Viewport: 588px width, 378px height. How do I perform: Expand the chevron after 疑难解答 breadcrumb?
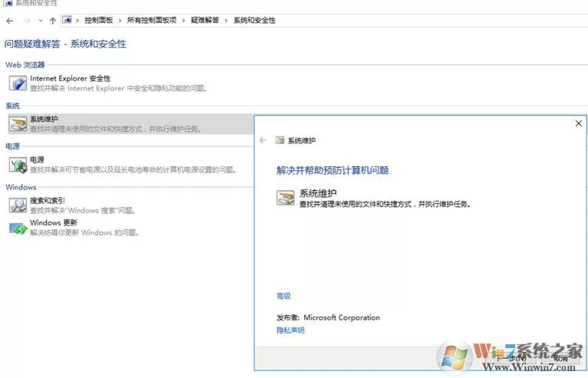226,21
